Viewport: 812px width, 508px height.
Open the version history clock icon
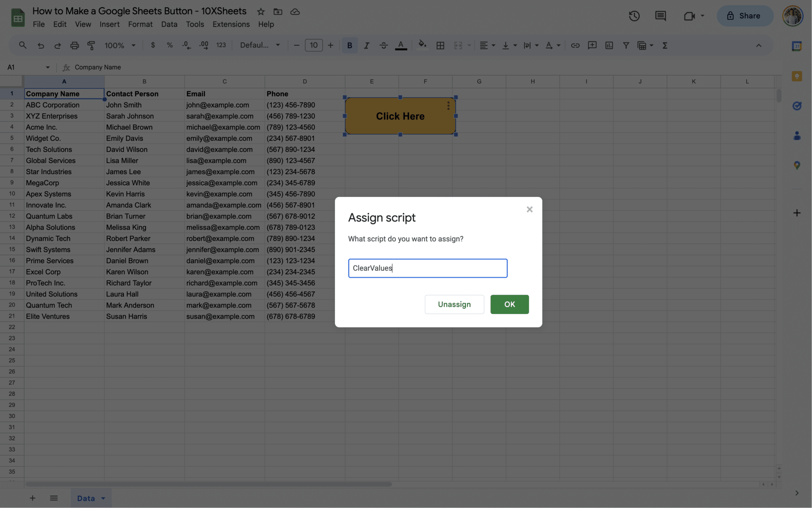[x=634, y=16]
